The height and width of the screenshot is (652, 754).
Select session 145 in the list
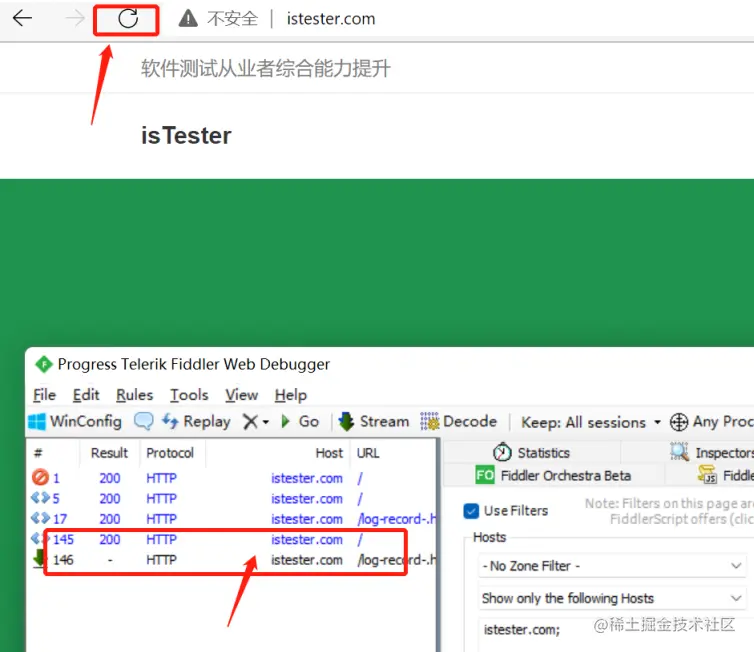coord(232,539)
